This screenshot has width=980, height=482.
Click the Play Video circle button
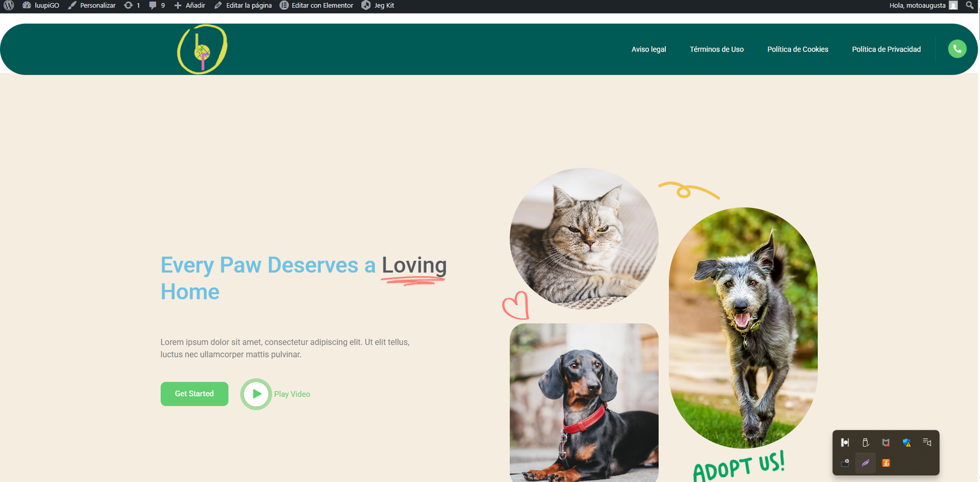[x=256, y=394]
